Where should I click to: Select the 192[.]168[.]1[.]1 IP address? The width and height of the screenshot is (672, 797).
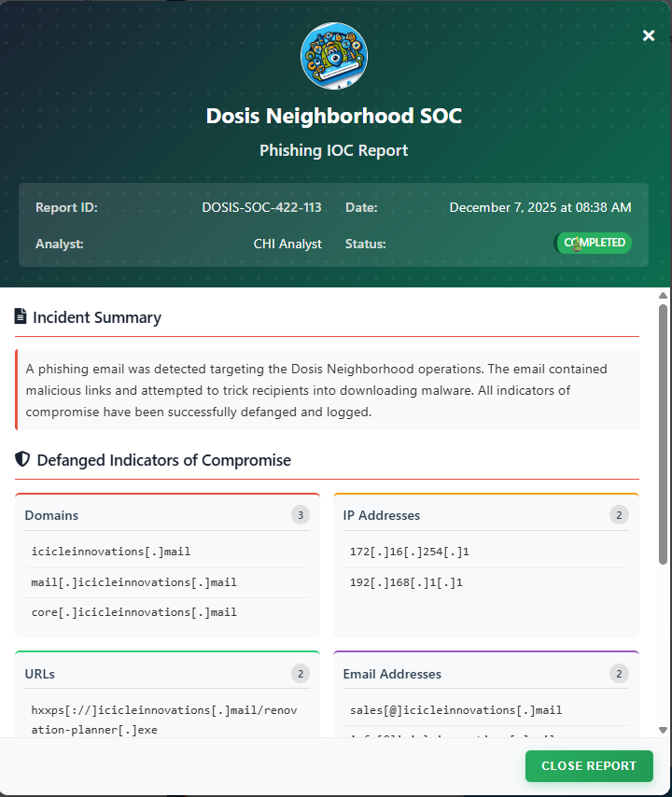pyautogui.click(x=405, y=582)
